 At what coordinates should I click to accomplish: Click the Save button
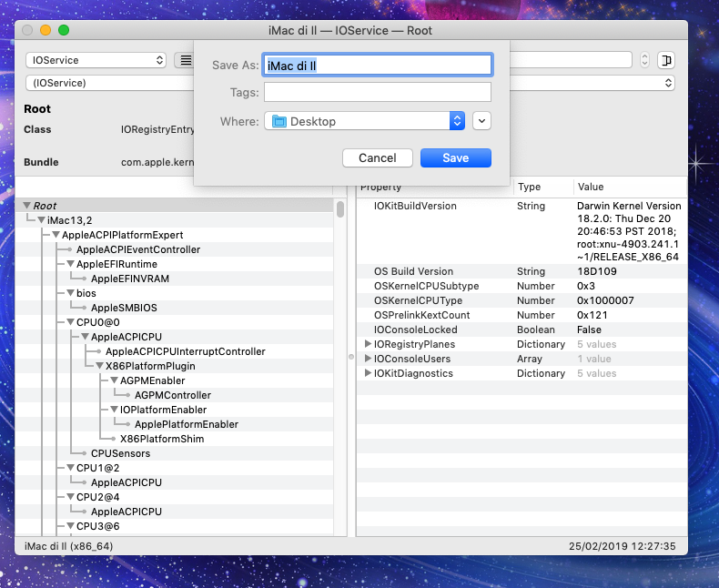pos(456,157)
